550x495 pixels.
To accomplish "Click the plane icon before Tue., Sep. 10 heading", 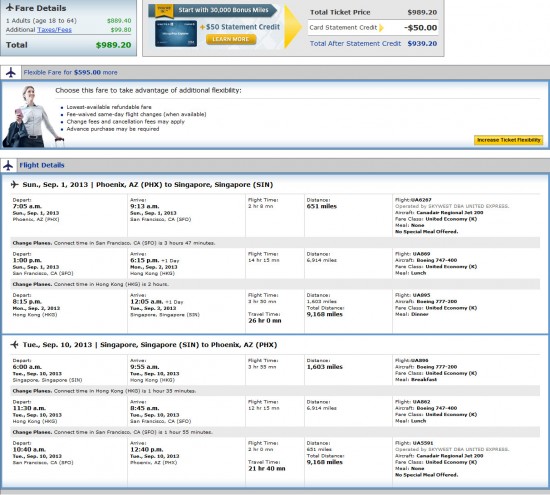I will coord(14,345).
